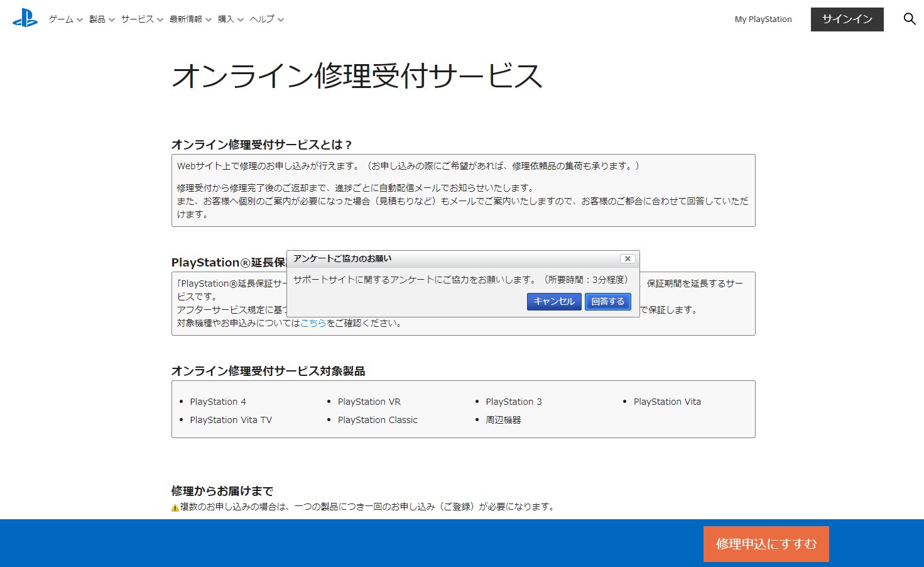Click キャンセル to dismiss the survey
This screenshot has height=567, width=924.
pyautogui.click(x=553, y=301)
